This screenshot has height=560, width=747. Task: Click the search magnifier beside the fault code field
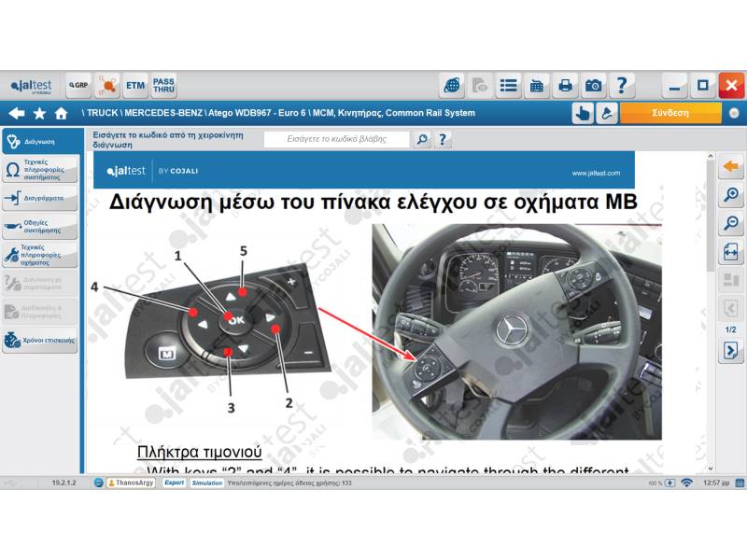click(x=422, y=140)
